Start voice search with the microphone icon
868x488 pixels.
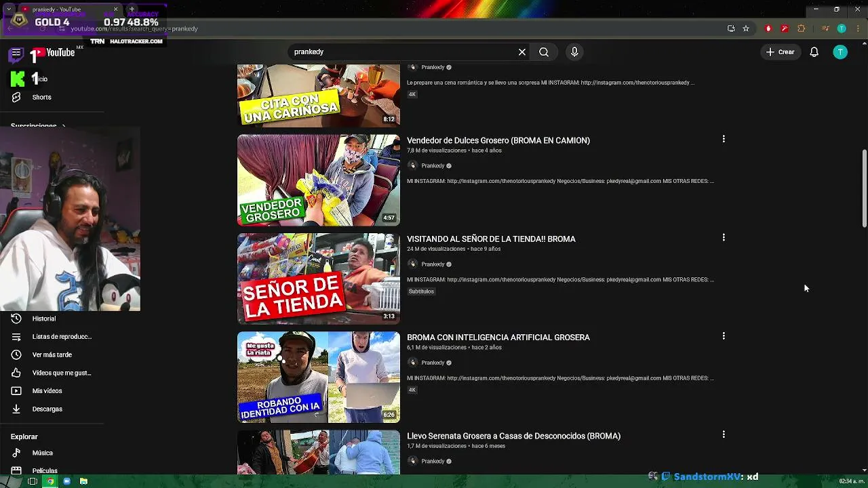coord(574,52)
